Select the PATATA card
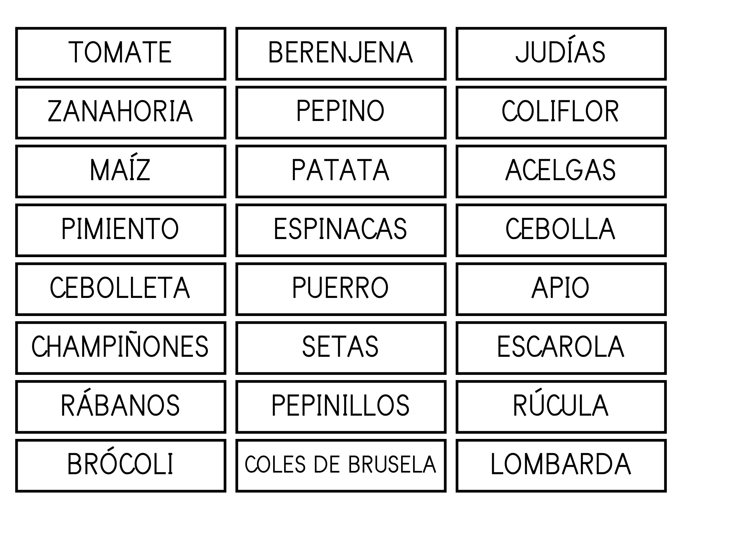This screenshot has width=756, height=535. (x=341, y=171)
